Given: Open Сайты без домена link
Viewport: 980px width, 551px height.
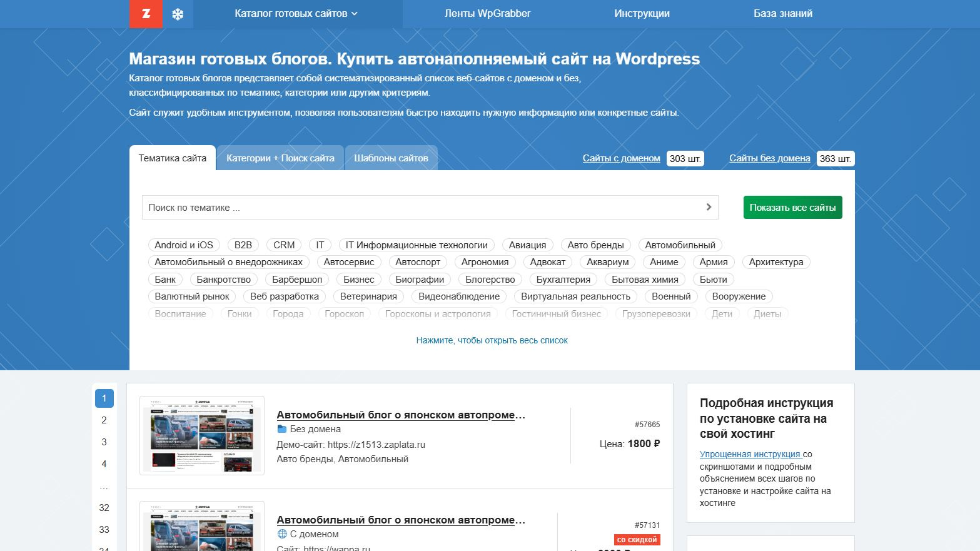Looking at the screenshot, I should pyautogui.click(x=770, y=158).
